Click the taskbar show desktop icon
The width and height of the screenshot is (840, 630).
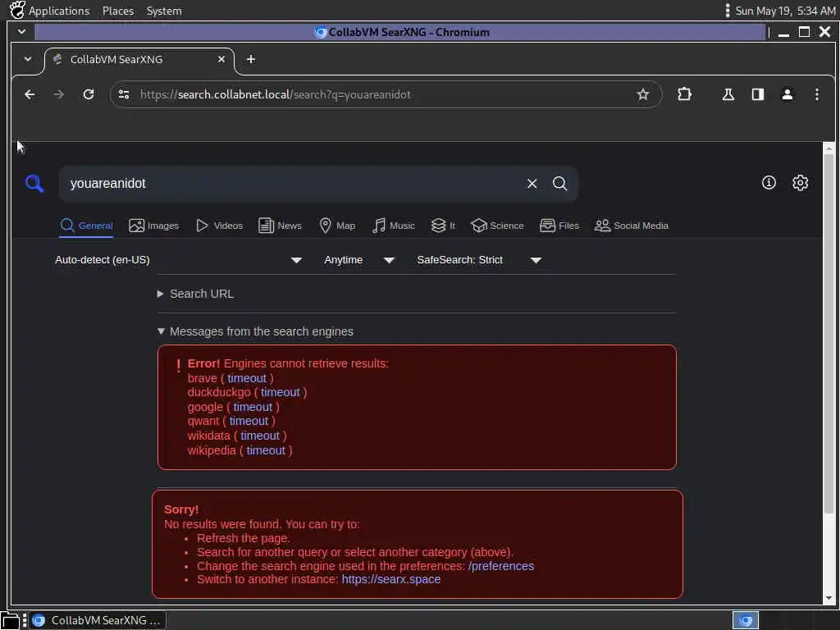click(10, 620)
